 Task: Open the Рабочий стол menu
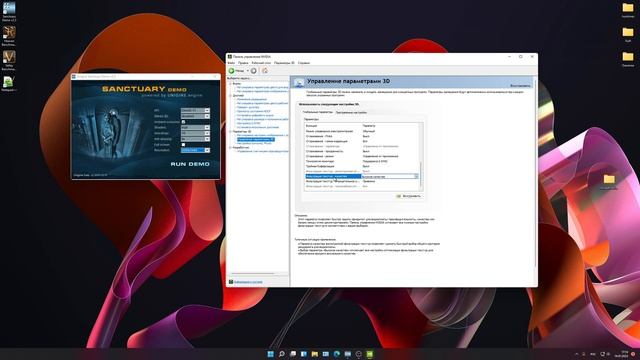(261, 63)
